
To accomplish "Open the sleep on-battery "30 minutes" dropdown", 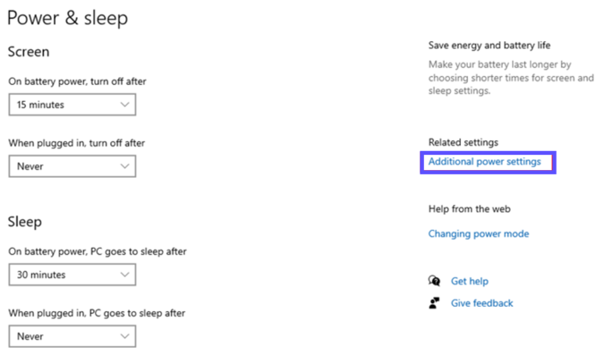I will pyautogui.click(x=72, y=275).
